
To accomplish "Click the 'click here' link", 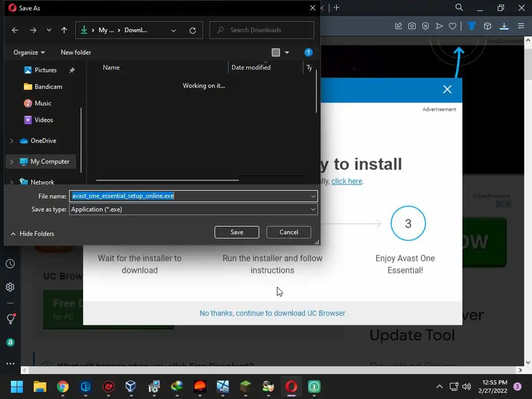I will pos(347,181).
